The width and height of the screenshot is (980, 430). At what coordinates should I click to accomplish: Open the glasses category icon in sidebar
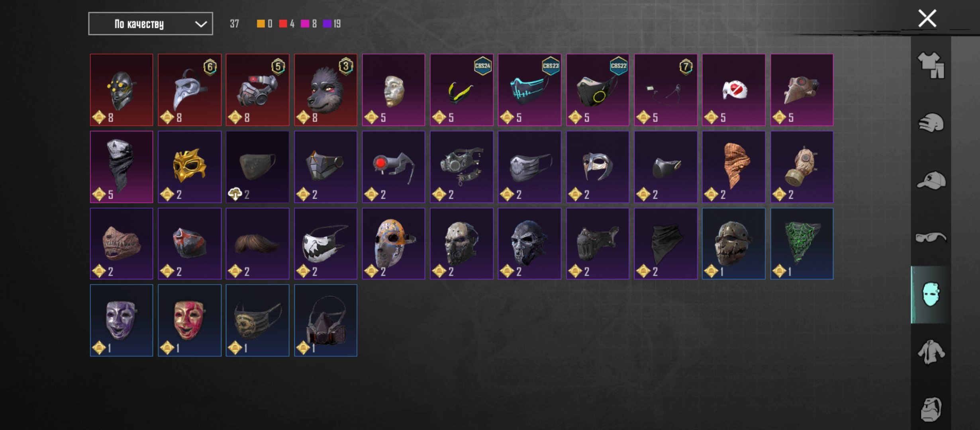pyautogui.click(x=931, y=238)
